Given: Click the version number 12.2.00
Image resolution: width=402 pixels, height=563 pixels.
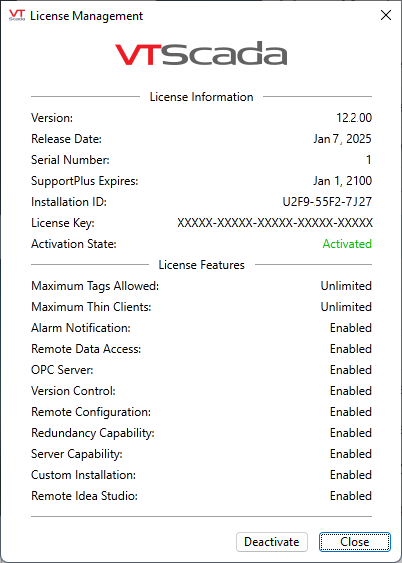Looking at the screenshot, I should 354,118.
